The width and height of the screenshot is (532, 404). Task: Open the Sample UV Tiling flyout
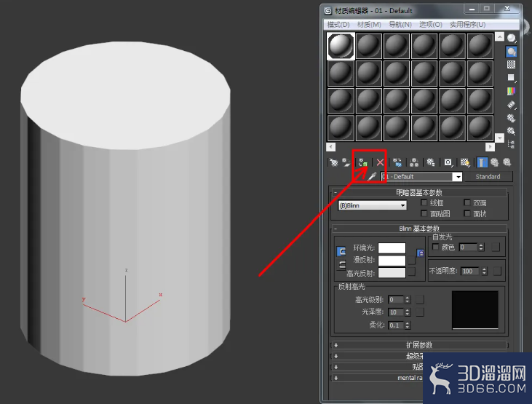512,78
